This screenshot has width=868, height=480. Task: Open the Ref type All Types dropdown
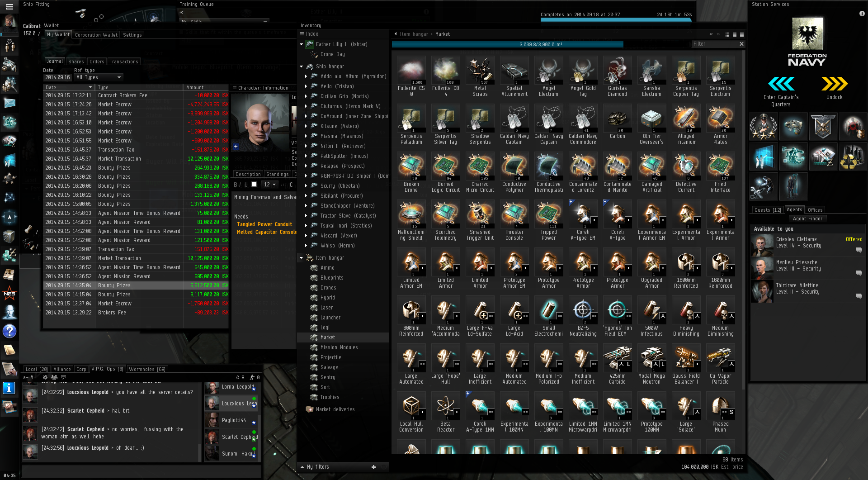click(x=99, y=77)
